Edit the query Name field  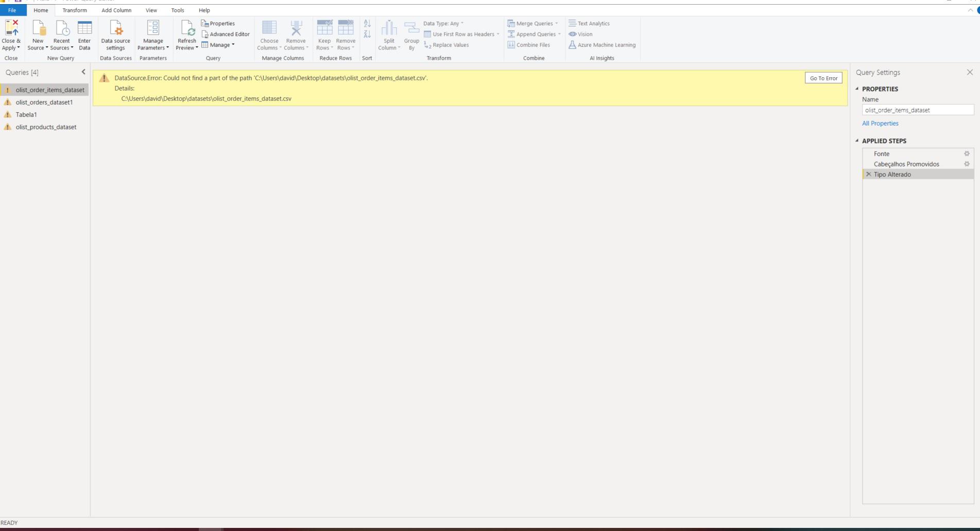pos(918,110)
